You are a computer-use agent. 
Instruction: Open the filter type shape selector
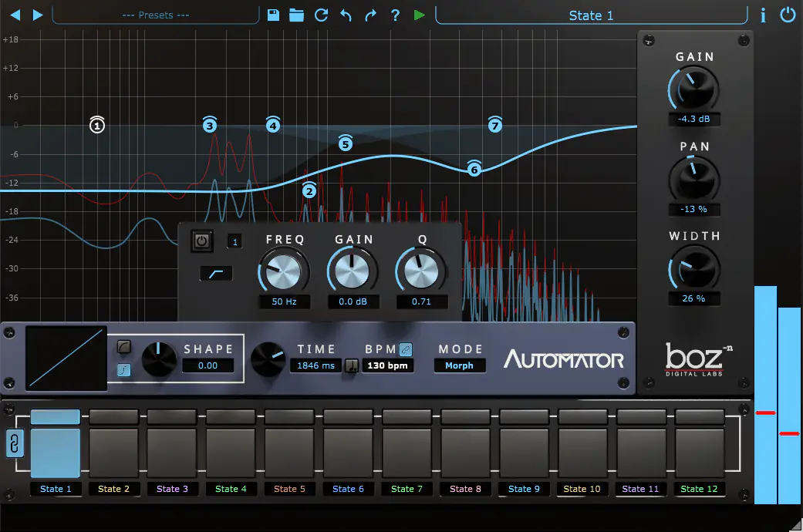(216, 274)
